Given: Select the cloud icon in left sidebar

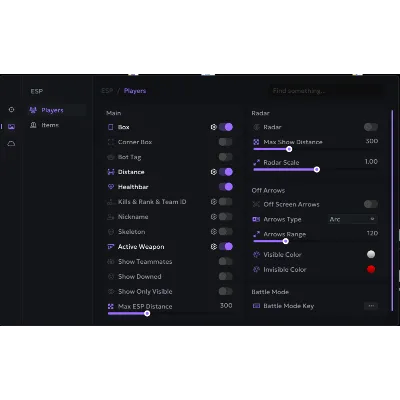Looking at the screenshot, I should pos(11,144).
